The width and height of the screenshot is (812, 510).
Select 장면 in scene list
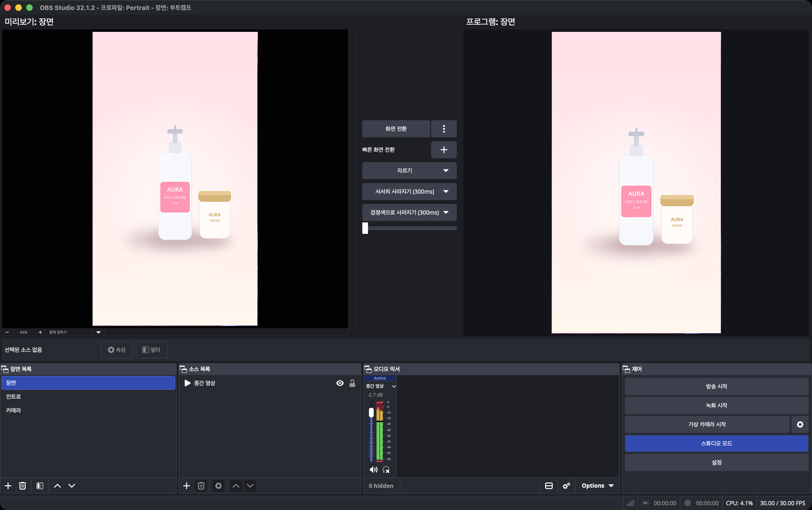pos(88,383)
